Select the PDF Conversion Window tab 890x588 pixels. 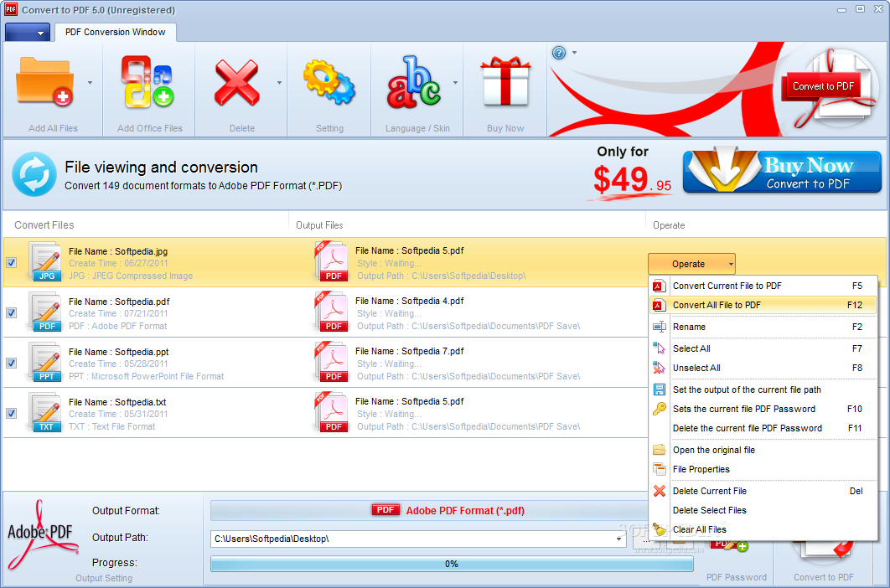(115, 33)
